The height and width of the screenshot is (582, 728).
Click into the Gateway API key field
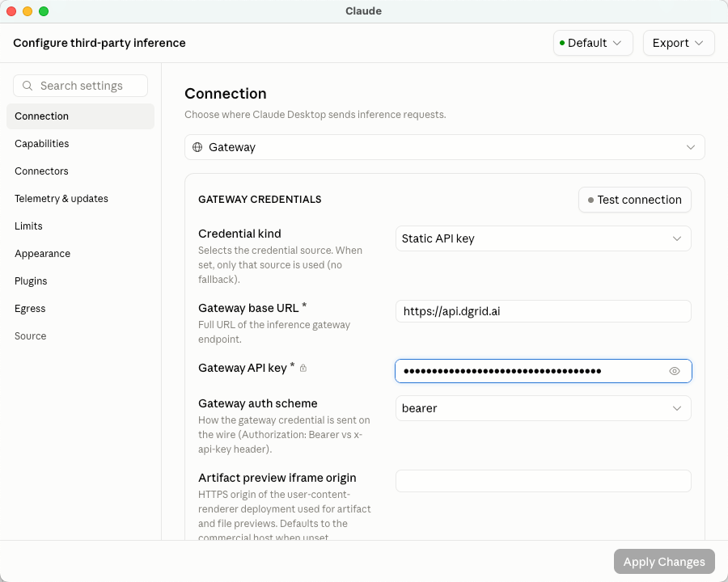point(544,371)
